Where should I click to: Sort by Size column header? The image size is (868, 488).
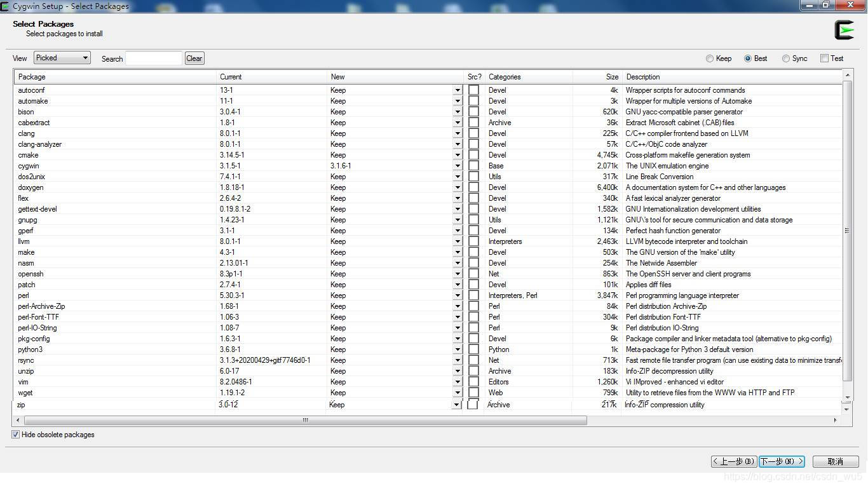pyautogui.click(x=597, y=77)
